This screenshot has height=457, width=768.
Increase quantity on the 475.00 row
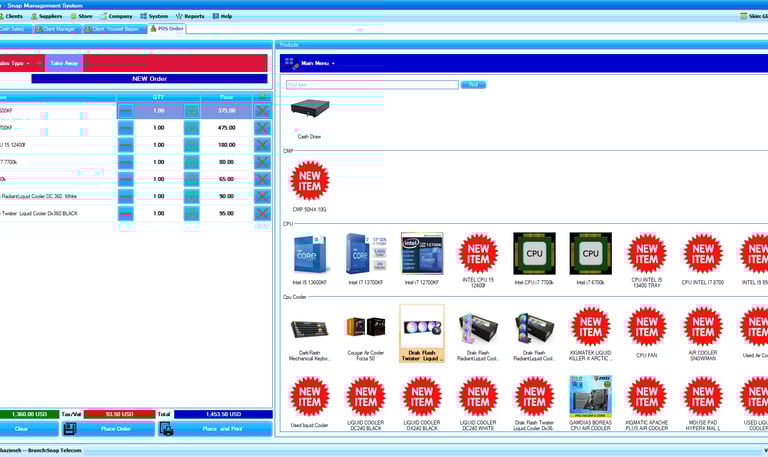(x=192, y=128)
